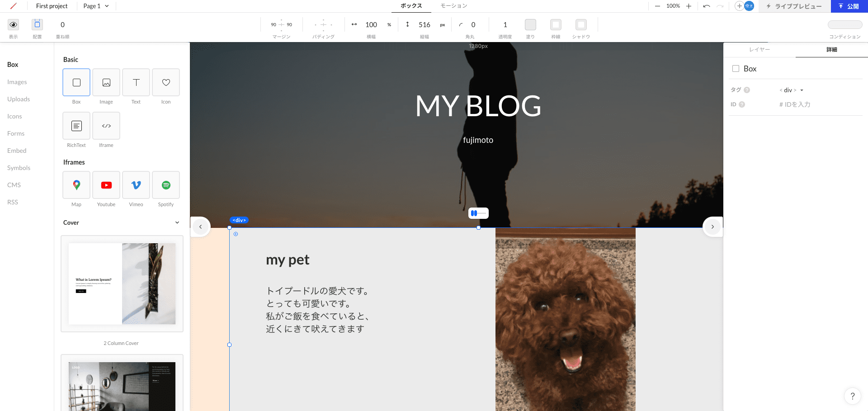The width and height of the screenshot is (868, 411).
Task: Pick the Text element tile
Action: [x=136, y=83]
